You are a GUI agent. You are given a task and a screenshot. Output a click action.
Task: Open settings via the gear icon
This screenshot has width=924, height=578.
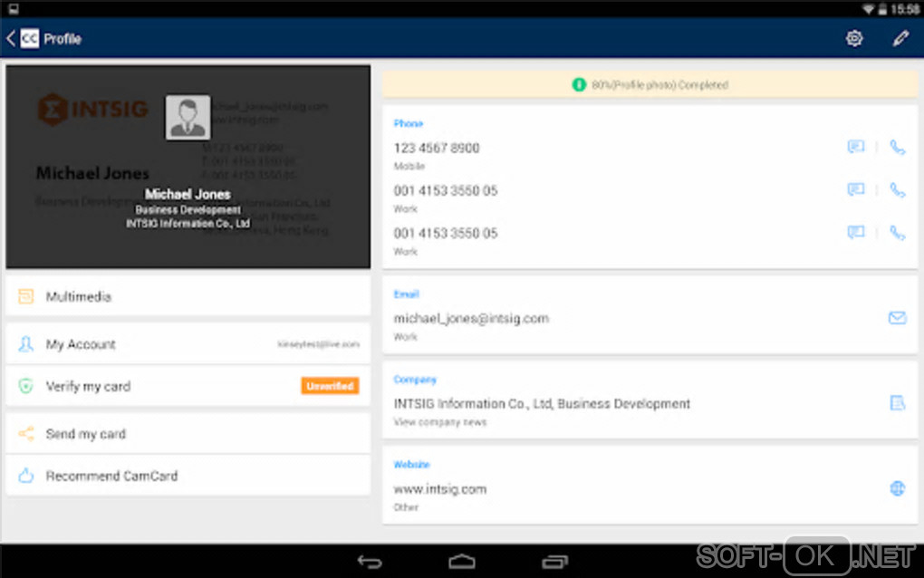[854, 39]
